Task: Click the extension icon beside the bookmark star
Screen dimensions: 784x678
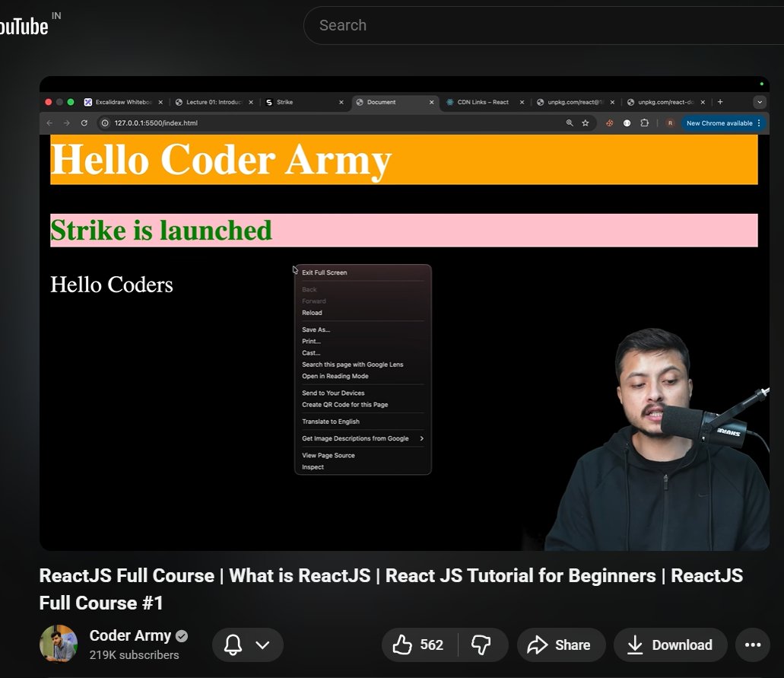Action: (609, 123)
